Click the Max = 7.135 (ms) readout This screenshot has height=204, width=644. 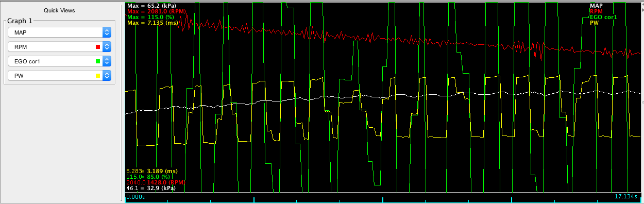[x=152, y=23]
